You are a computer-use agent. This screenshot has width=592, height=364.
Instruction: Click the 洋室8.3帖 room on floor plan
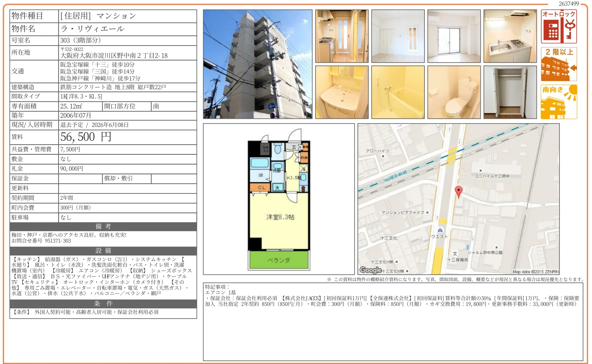point(280,217)
